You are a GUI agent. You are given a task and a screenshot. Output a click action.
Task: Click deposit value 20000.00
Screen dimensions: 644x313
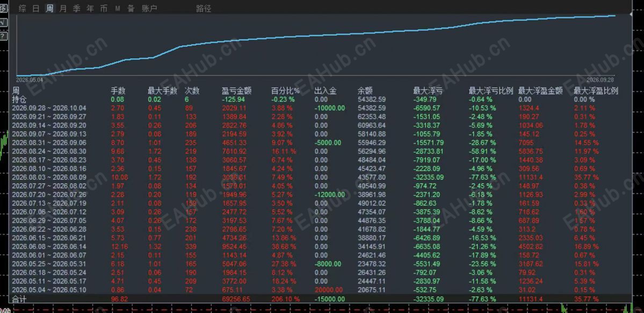coord(329,290)
